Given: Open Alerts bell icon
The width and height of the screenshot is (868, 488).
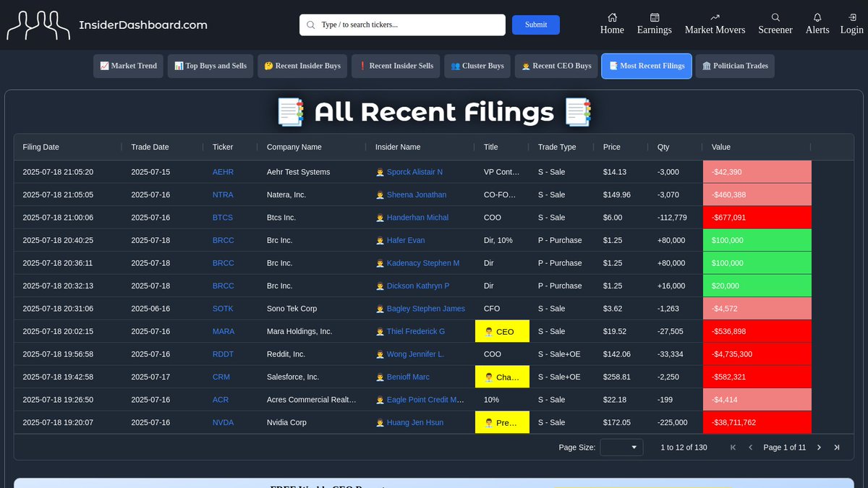Looking at the screenshot, I should (x=817, y=17).
